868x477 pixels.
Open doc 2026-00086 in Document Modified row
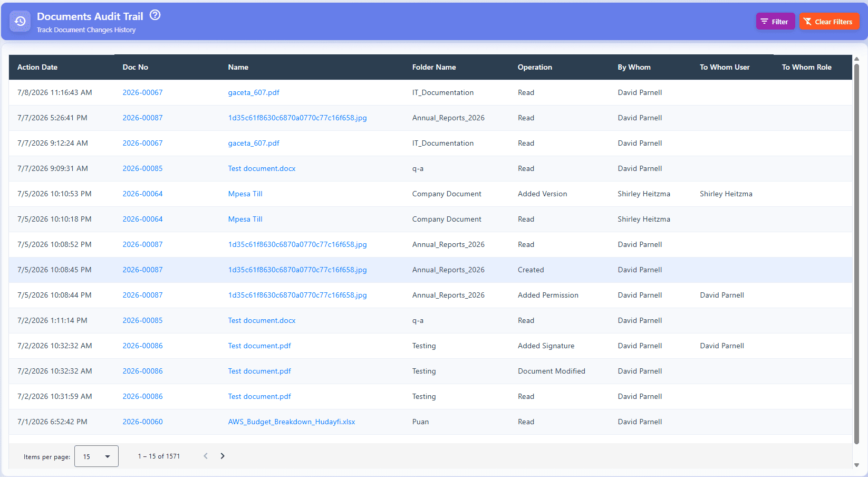point(143,371)
